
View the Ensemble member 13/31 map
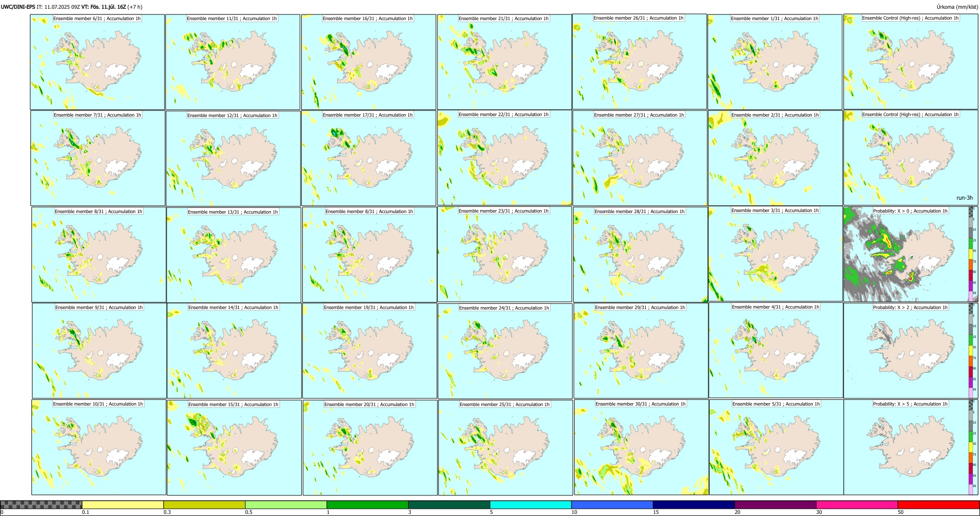tap(234, 255)
